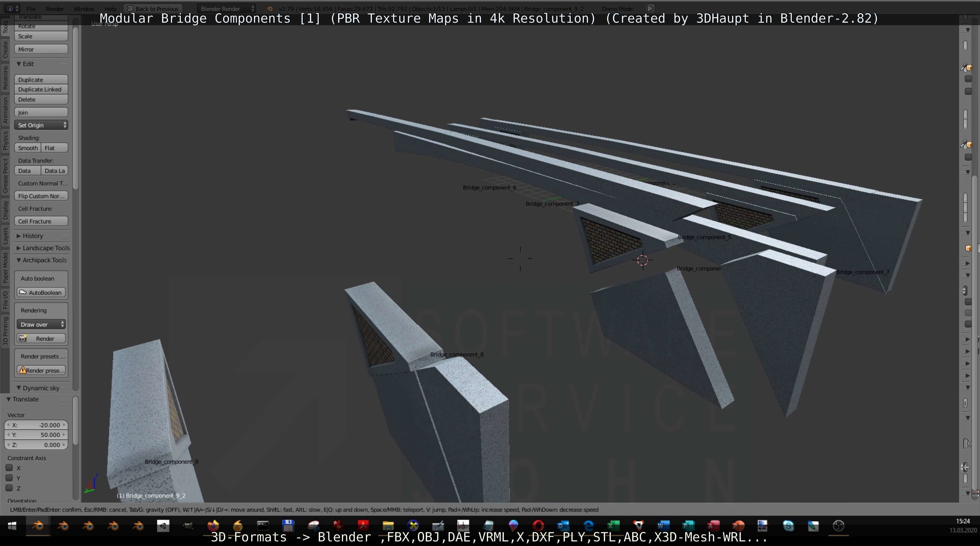Click the Blender logo in the info header

(x=269, y=8)
